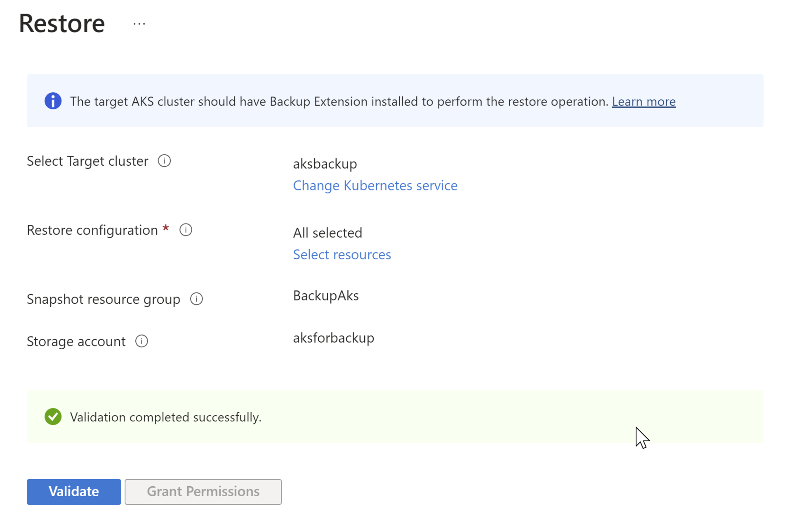Click the info icon next to Select Target cluster
792x532 pixels.
point(164,161)
